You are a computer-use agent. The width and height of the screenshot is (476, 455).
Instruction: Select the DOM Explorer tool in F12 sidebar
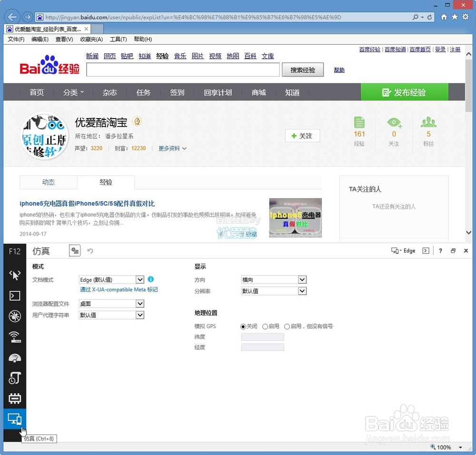pyautogui.click(x=15, y=275)
